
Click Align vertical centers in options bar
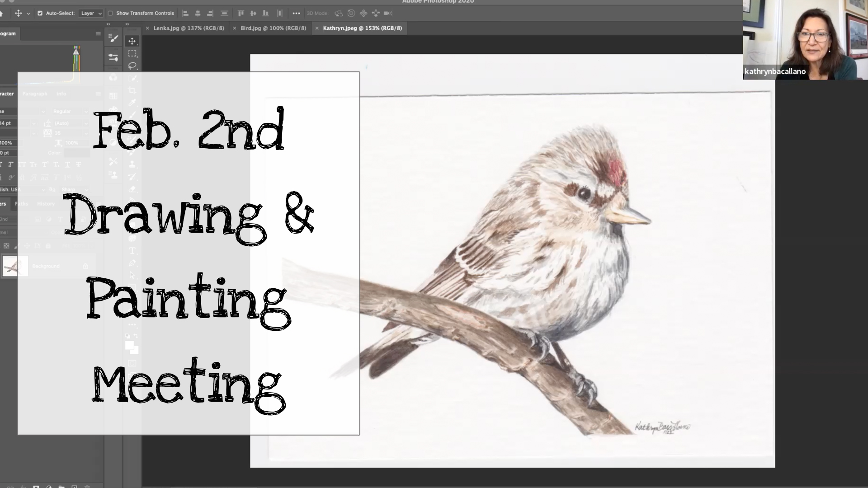tap(253, 13)
